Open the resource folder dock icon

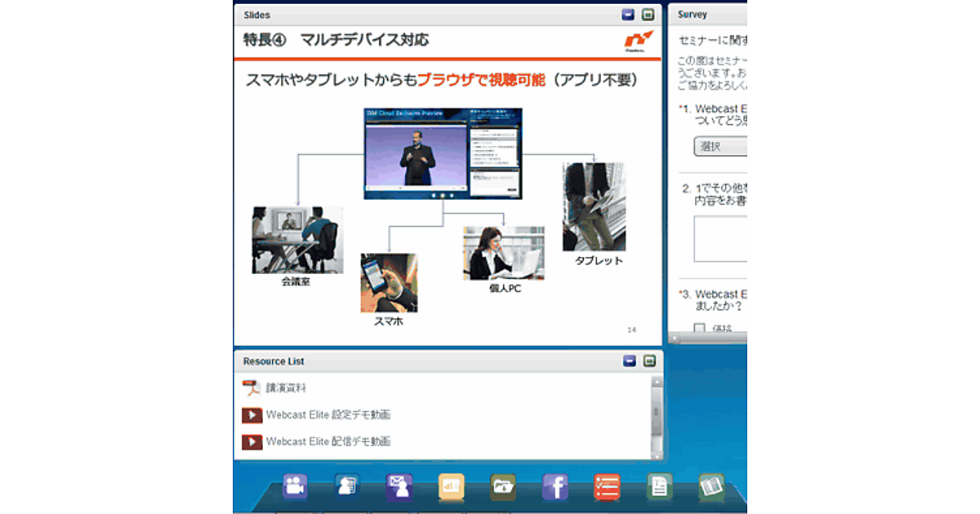coord(503,486)
